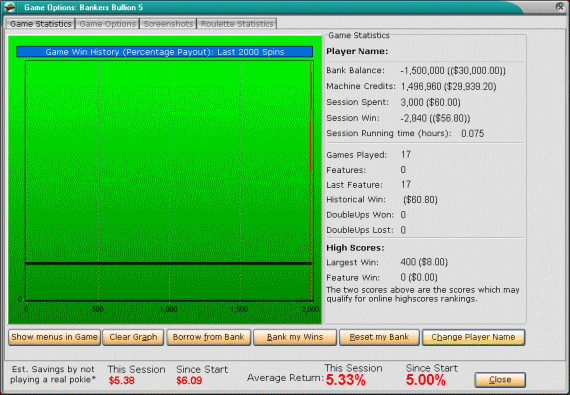Click Machine Credits value 1,496,960
This screenshot has width=570, height=395.
click(449, 86)
